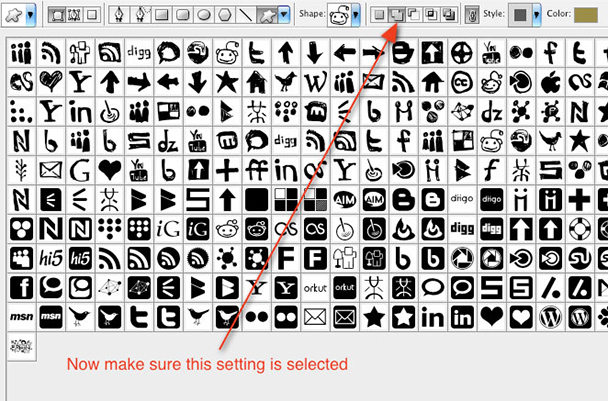Viewport: 608px width, 401px height.
Task: Pick the iG black square shape
Action: pos(198,229)
